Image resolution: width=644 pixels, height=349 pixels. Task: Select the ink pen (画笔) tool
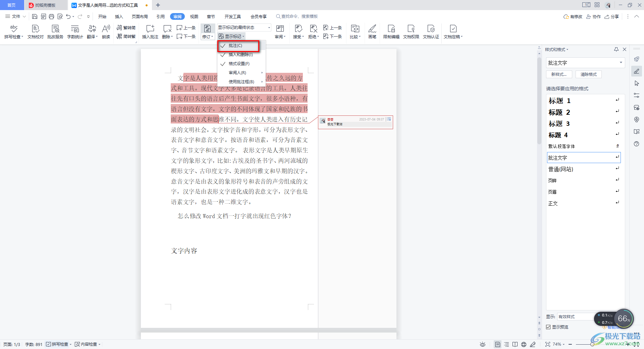(372, 32)
